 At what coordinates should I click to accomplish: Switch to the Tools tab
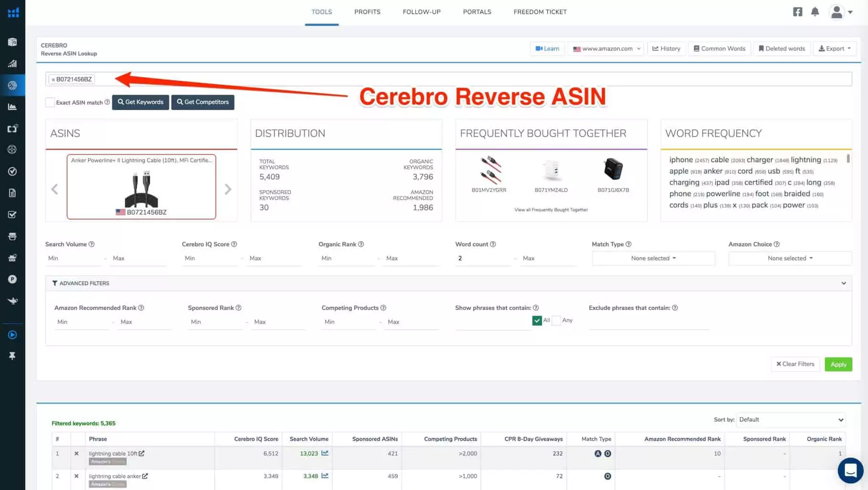pos(322,12)
